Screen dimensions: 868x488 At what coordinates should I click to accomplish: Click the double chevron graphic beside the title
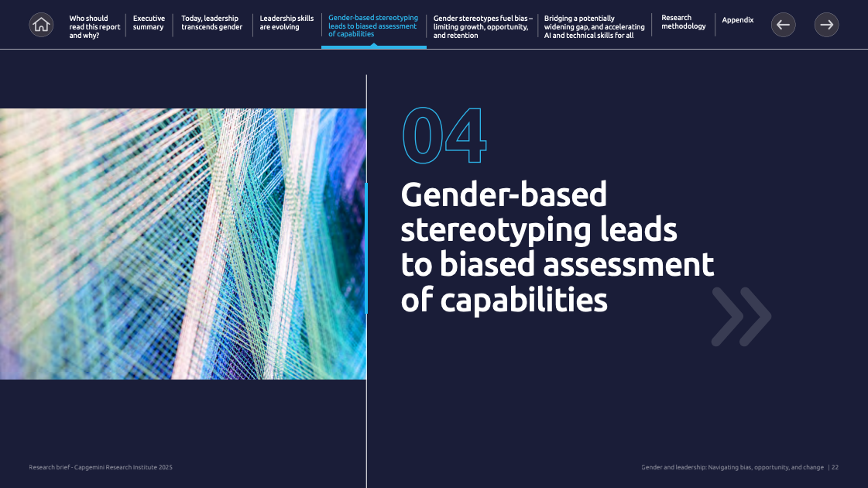tap(741, 316)
